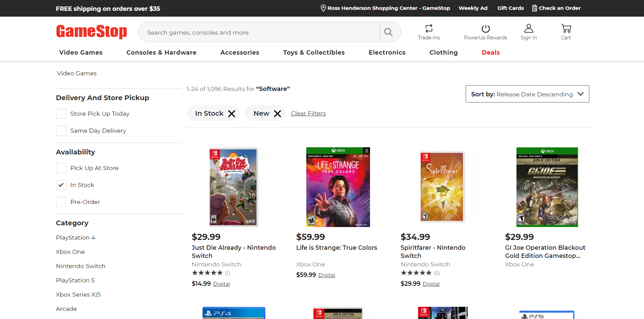Click the Sign In person icon

tap(529, 29)
